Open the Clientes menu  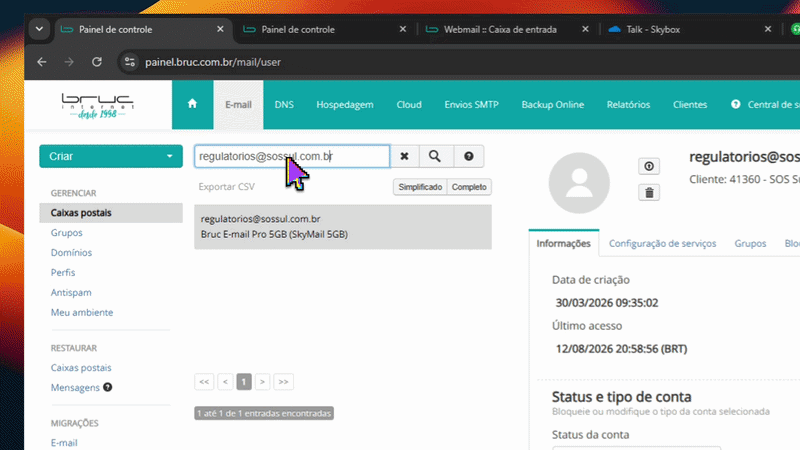tap(690, 105)
